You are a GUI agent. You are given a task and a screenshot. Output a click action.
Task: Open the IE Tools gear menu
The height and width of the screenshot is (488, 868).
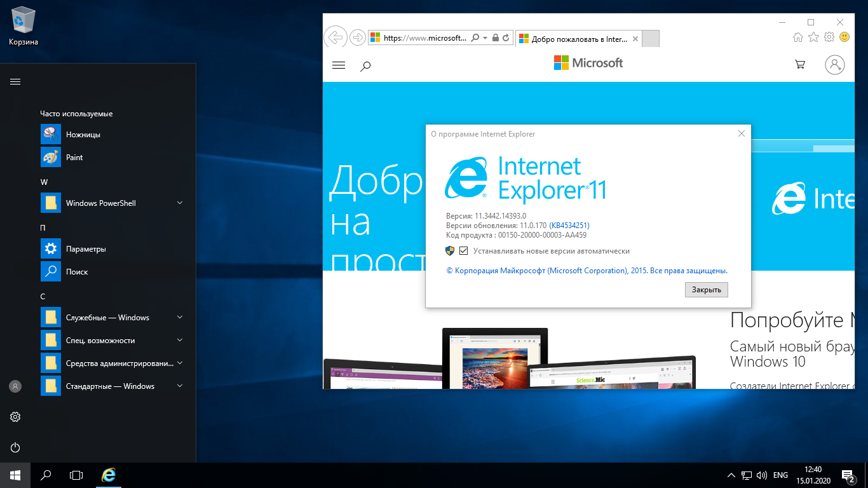[x=829, y=37]
